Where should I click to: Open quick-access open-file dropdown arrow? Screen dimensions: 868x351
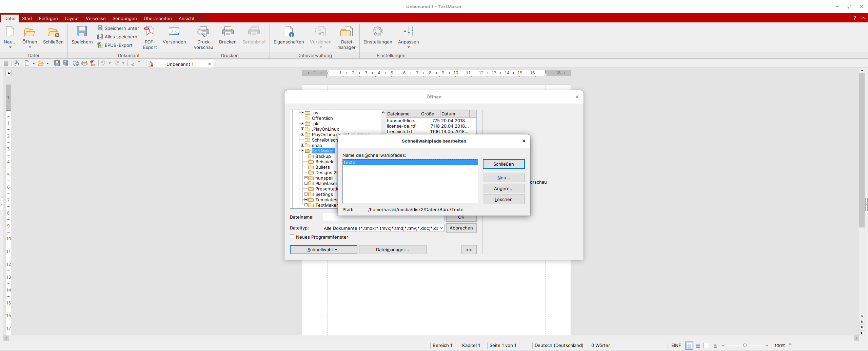47,63
